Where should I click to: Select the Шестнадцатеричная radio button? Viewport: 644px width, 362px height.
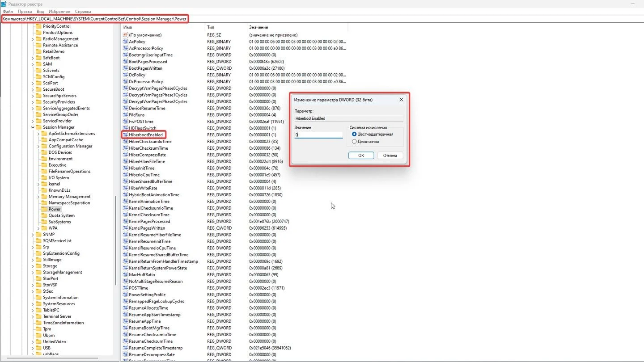coord(355,134)
